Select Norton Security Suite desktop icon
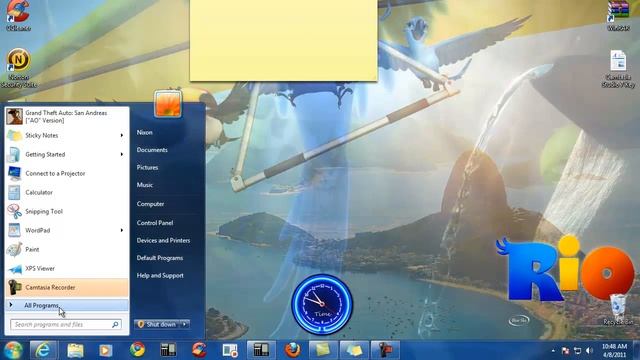 pos(18,69)
